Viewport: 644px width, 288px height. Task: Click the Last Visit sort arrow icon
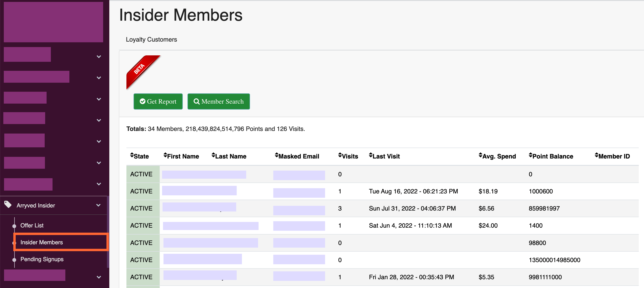tap(371, 155)
